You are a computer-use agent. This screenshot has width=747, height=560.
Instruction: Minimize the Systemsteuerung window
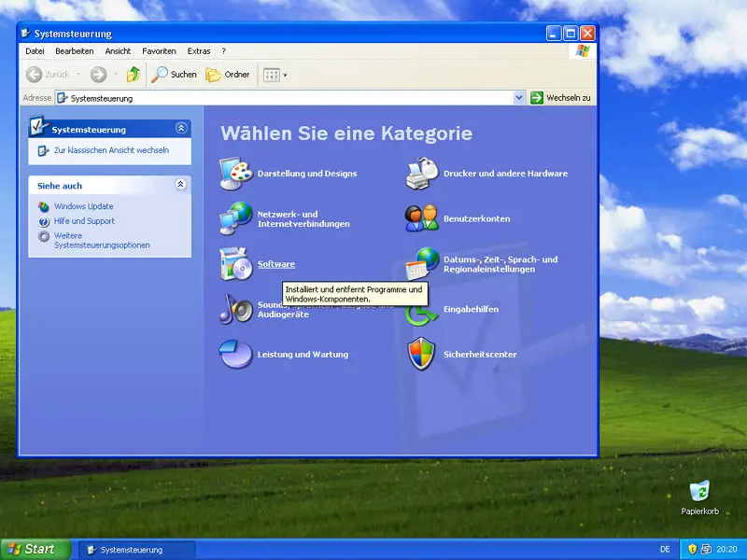(553, 34)
